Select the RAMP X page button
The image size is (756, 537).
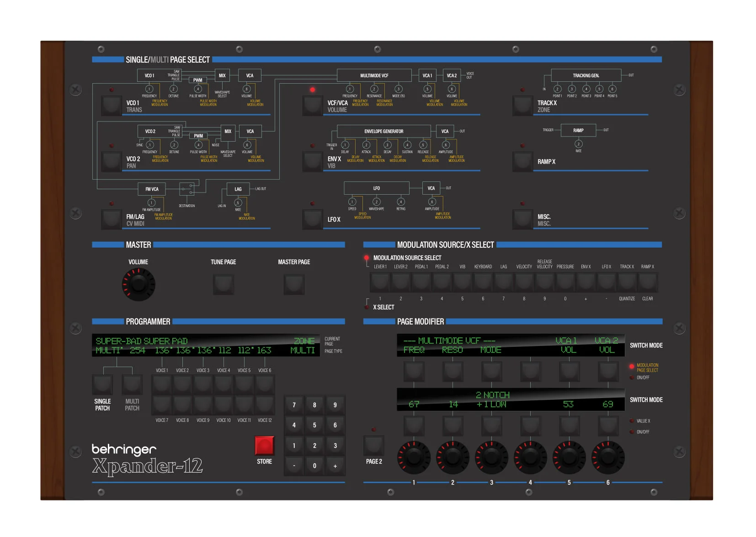click(522, 162)
